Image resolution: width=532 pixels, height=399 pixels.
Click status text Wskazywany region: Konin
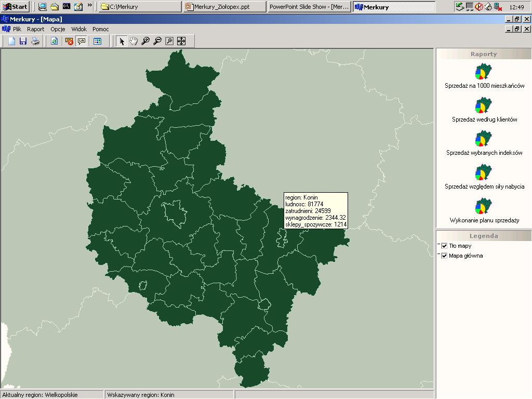(x=141, y=395)
